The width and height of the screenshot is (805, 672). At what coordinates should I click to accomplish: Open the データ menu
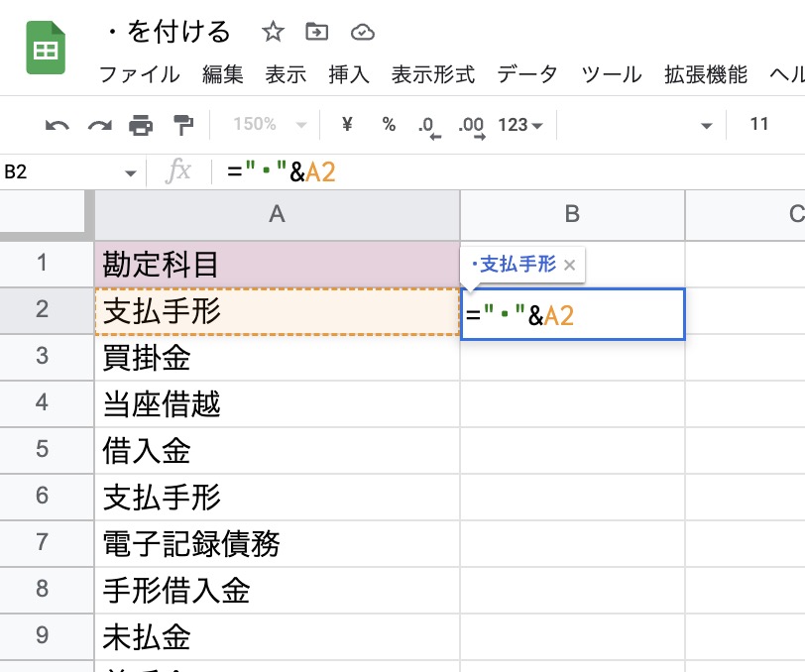click(x=527, y=74)
